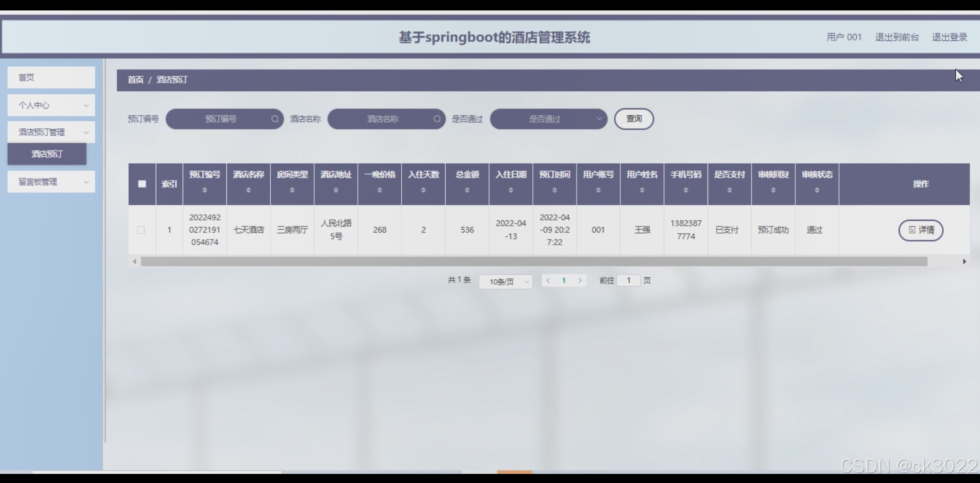Open 首页 in sidebar
Image resolution: width=980 pixels, height=483 pixels.
coord(51,78)
